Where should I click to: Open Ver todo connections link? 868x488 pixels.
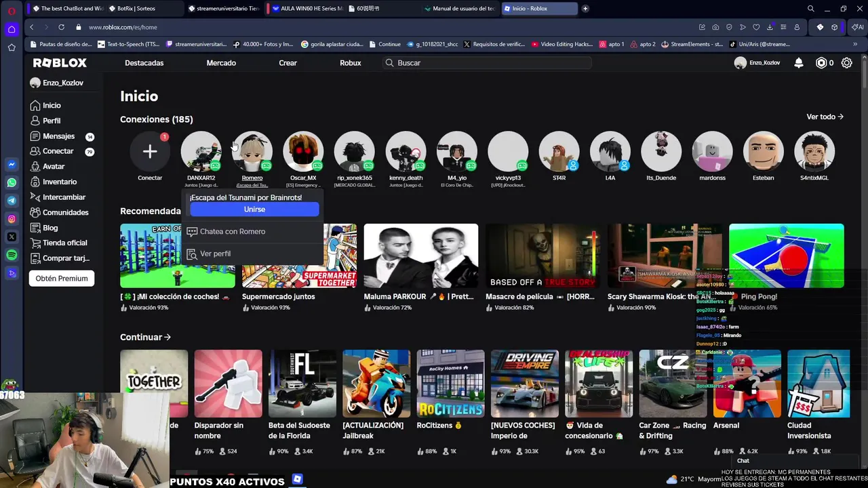tap(825, 117)
